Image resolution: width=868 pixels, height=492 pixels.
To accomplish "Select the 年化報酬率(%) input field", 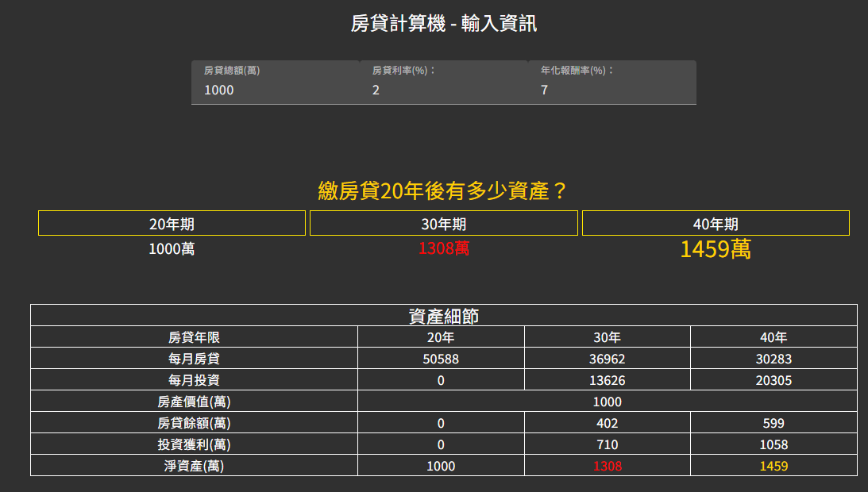I will 611,90.
